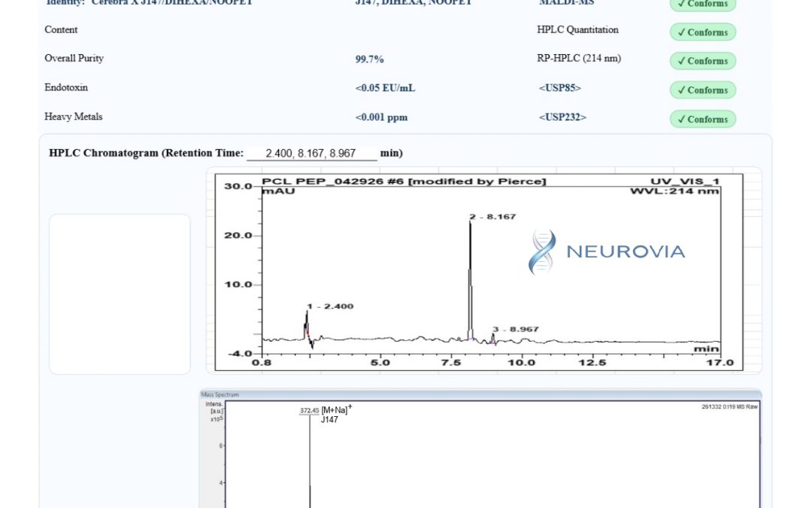This screenshot has height=508, width=812.
Task: Click the Conforms badge for Endotoxin row
Action: (x=703, y=90)
